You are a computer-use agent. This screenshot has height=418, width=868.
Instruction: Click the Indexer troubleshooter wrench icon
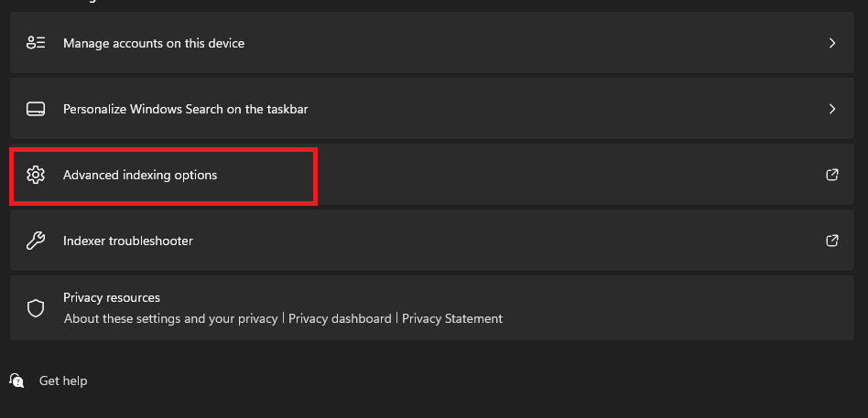[x=36, y=241]
